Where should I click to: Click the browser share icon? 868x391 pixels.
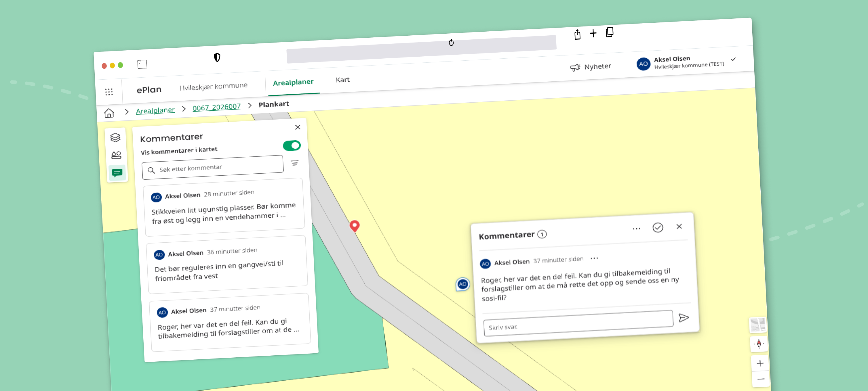coord(577,34)
